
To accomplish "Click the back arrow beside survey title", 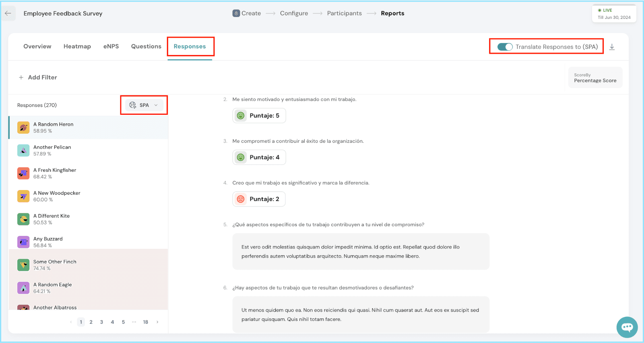I will (8, 13).
